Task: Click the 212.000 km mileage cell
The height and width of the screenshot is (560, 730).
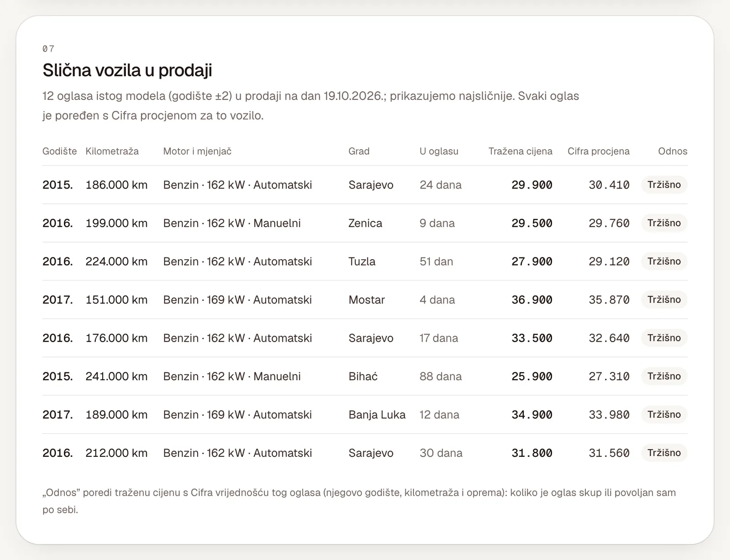Action: (116, 453)
